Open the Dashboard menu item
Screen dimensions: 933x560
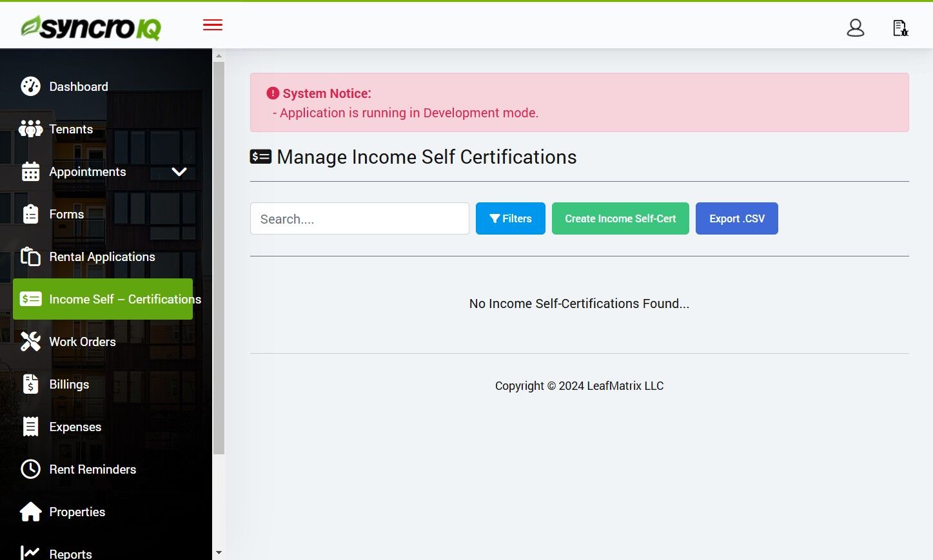pos(103,86)
